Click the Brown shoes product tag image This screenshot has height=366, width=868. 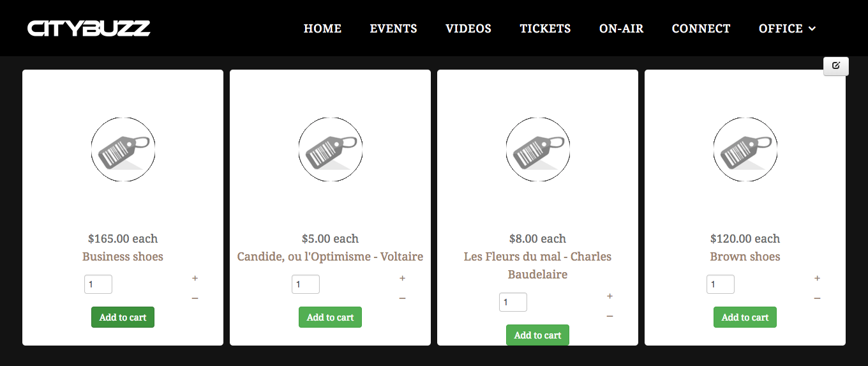[745, 150]
